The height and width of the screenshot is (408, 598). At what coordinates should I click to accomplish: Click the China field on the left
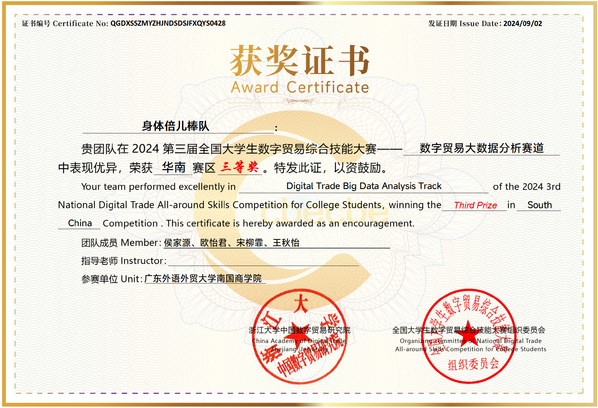coord(80,223)
